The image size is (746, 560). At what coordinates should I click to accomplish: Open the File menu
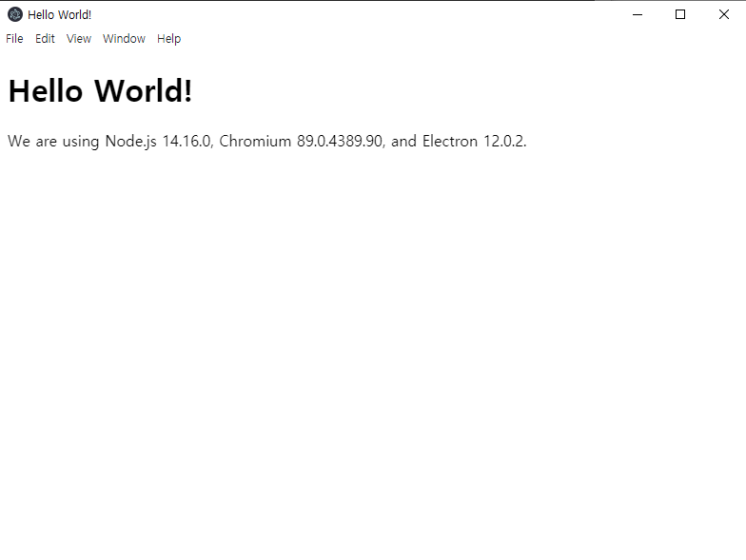tap(14, 38)
